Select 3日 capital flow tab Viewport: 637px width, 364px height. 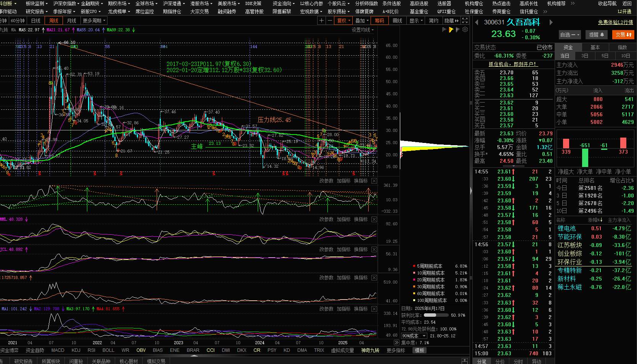point(585,56)
